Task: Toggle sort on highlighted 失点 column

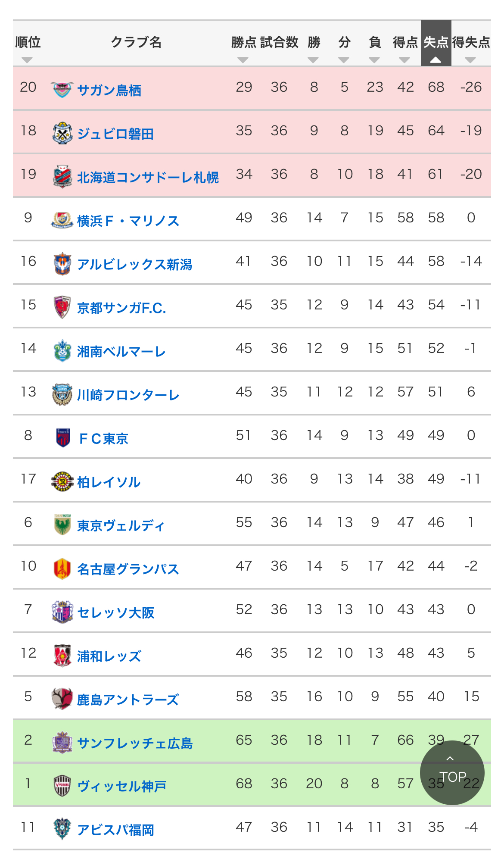Action: [436, 43]
